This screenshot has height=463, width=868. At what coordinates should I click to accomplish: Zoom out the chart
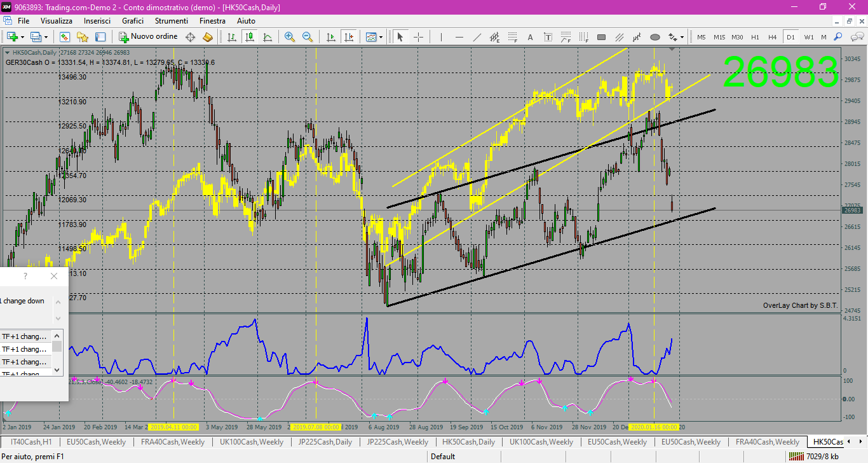tap(308, 37)
